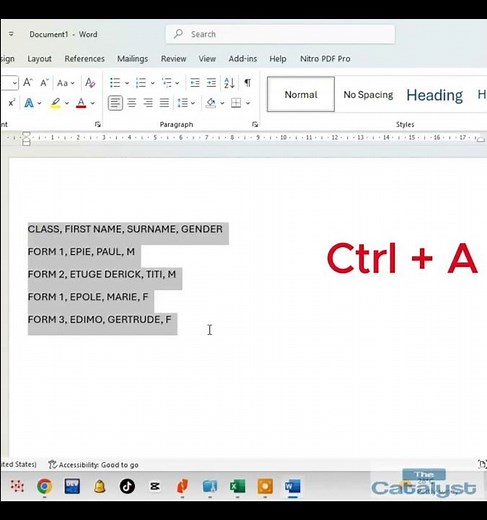Open bullet library dropdown arrow

pos(127,83)
